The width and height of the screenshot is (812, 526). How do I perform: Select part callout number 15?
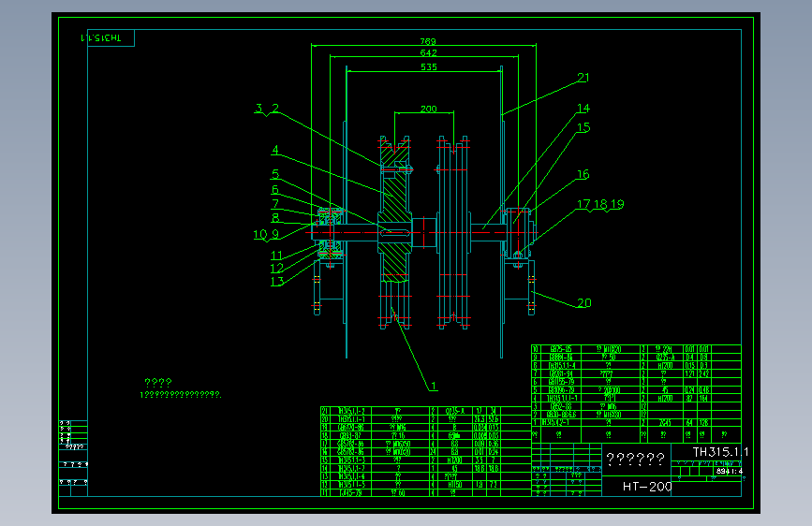[583, 127]
